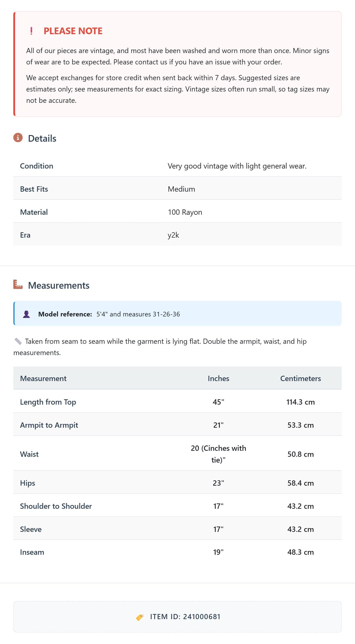Select the Condition row label

coord(36,166)
